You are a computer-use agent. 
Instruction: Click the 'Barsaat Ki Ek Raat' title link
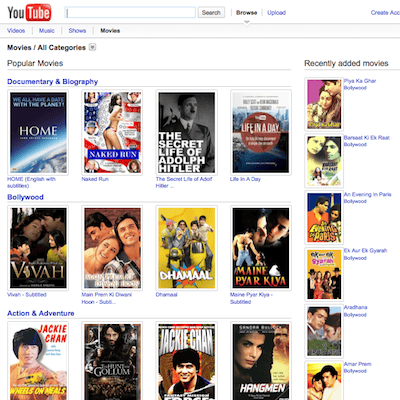367,138
